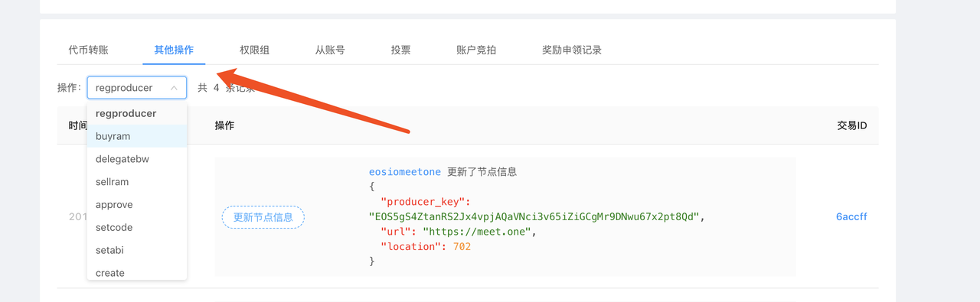Open the eosiomeetone account link

pyautogui.click(x=405, y=172)
